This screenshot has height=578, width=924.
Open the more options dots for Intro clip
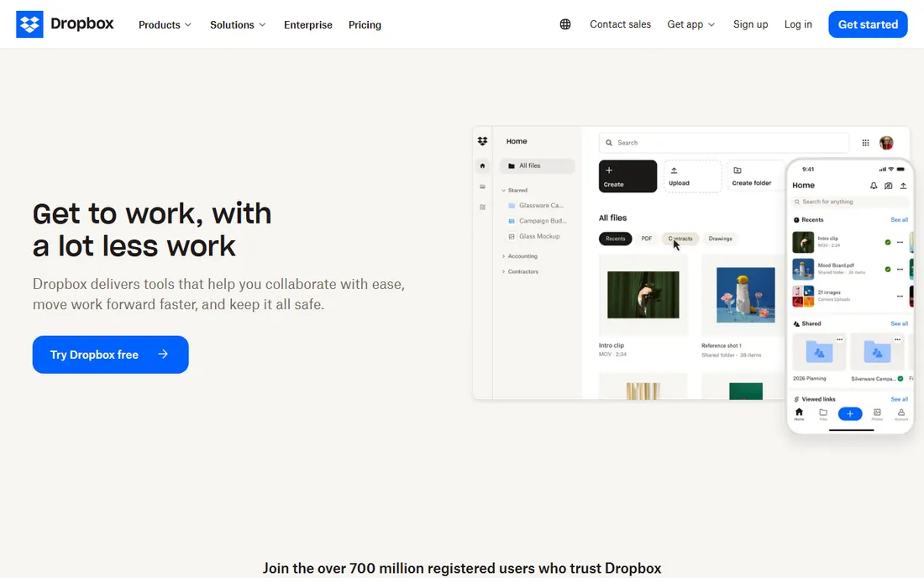[900, 242]
